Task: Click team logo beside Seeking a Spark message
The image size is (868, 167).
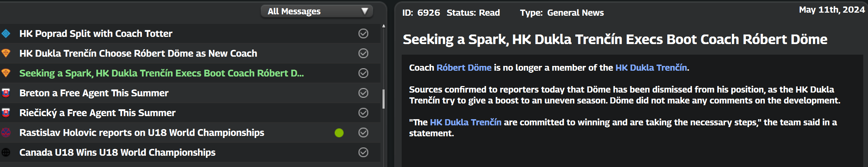Action: tap(6, 73)
